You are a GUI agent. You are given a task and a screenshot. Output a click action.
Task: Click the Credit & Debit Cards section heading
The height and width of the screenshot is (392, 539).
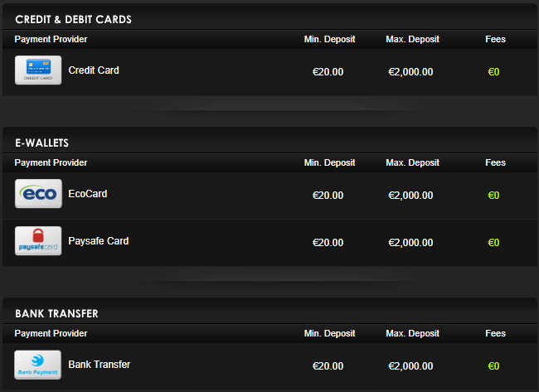coord(73,20)
